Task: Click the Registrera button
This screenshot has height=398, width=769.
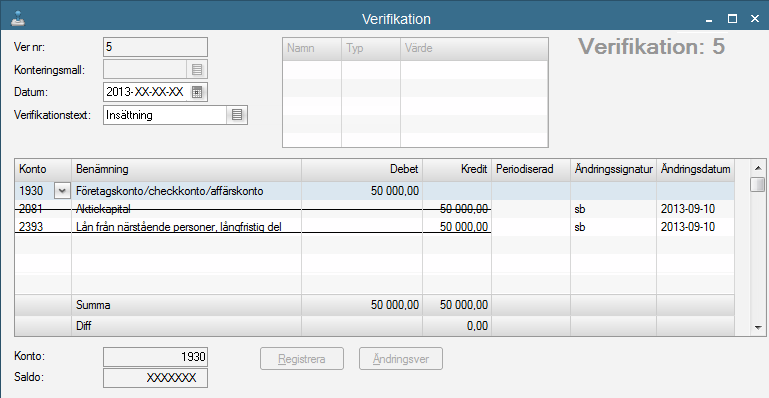Action: coord(302,359)
